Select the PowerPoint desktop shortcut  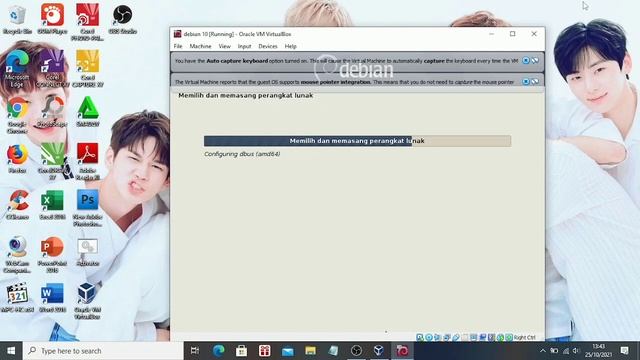(x=52, y=255)
